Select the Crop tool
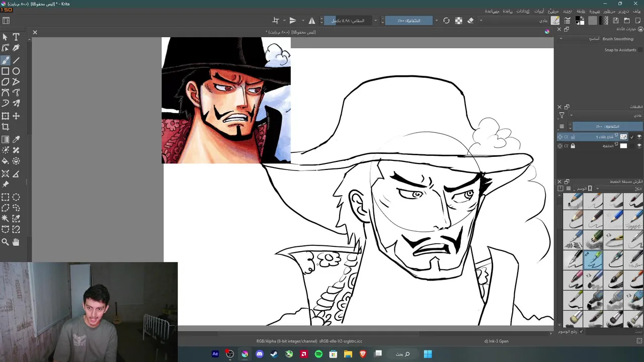644x362 pixels. 5,127
